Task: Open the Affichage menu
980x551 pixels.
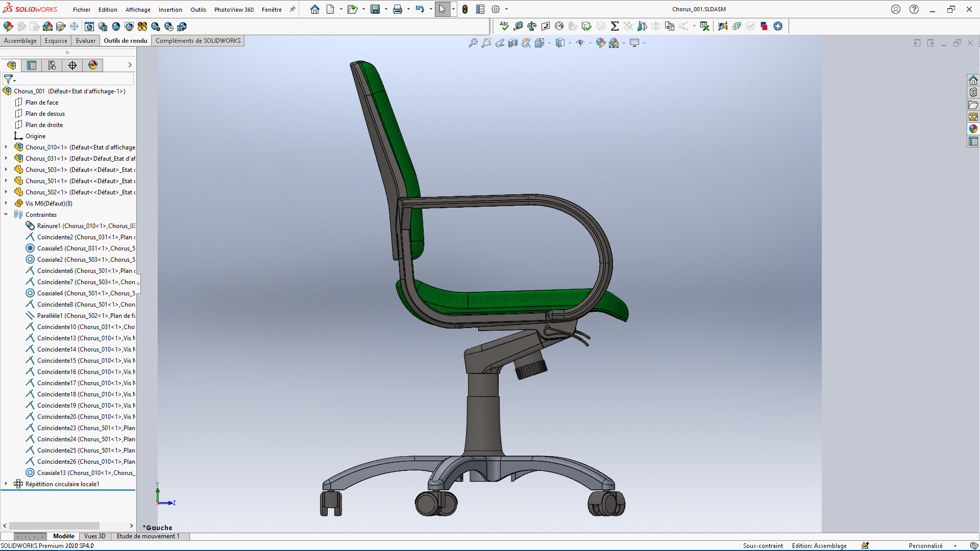Action: [138, 10]
